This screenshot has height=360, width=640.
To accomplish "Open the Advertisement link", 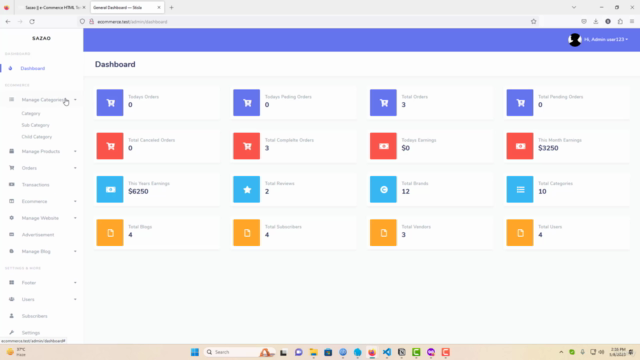I will pyautogui.click(x=38, y=235).
